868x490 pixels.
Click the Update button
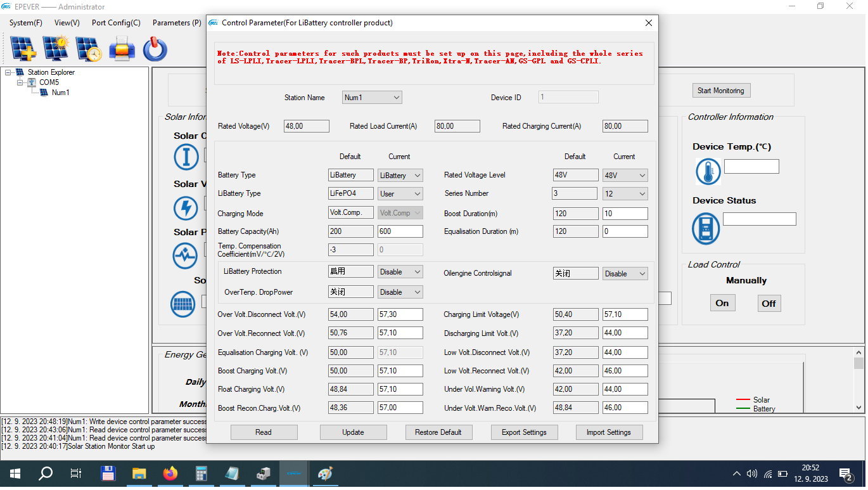click(x=353, y=432)
